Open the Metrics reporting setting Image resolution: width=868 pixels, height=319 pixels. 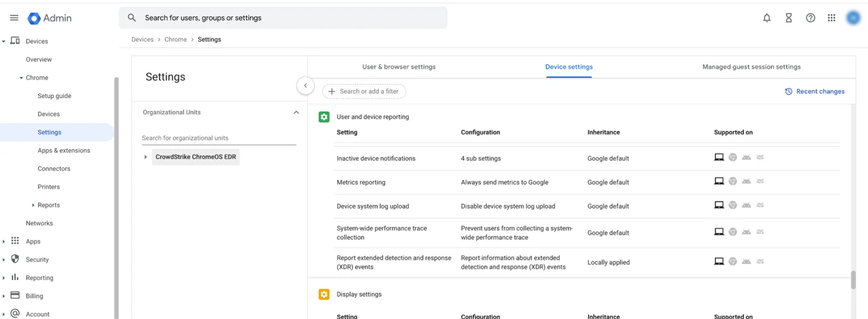(361, 182)
